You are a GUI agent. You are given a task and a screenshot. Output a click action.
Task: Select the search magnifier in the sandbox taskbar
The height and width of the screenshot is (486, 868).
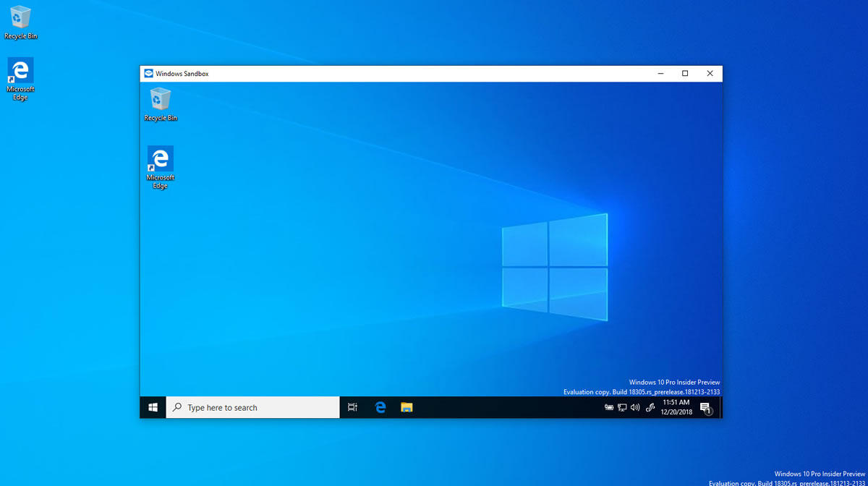pyautogui.click(x=176, y=407)
